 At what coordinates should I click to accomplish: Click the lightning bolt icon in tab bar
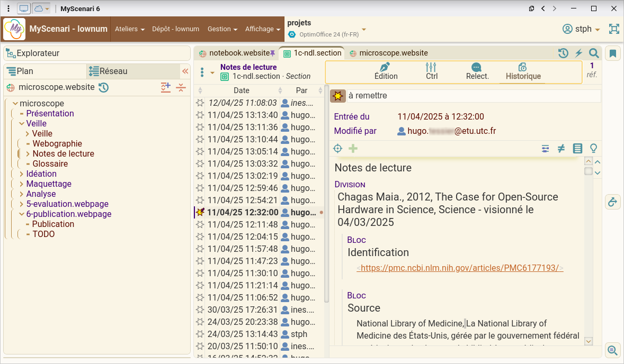579,53
